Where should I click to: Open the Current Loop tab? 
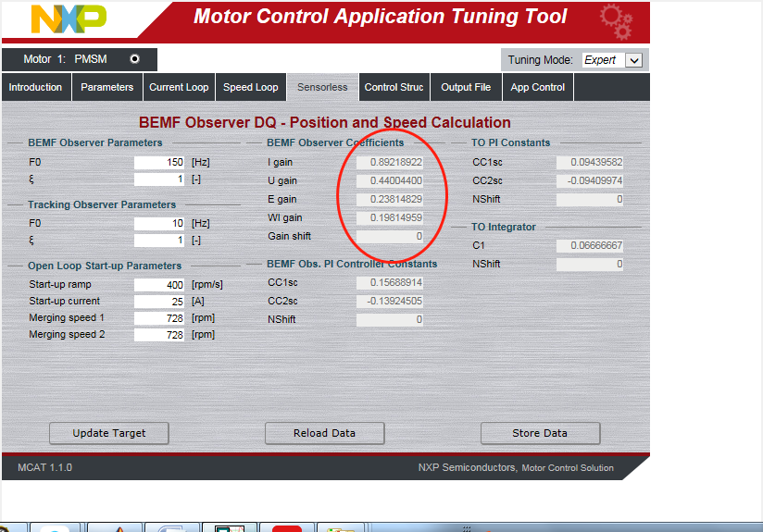(179, 87)
